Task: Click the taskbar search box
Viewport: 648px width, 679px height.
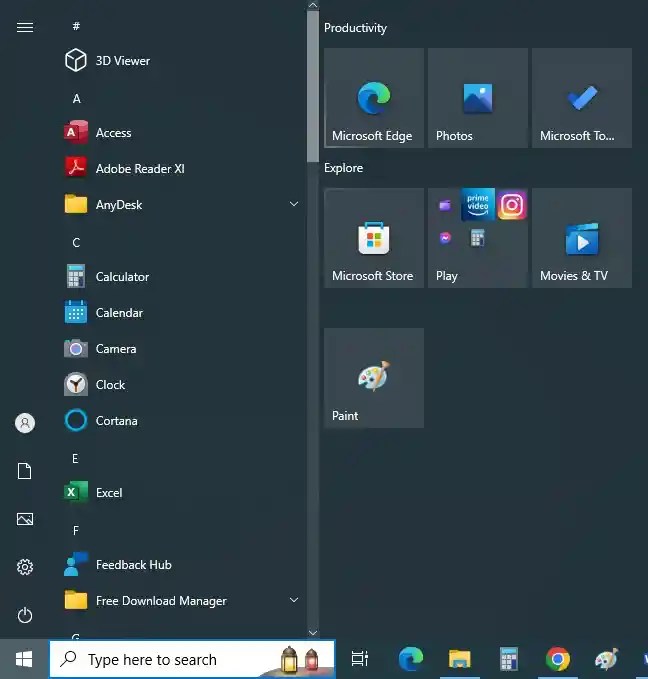Action: [x=192, y=660]
